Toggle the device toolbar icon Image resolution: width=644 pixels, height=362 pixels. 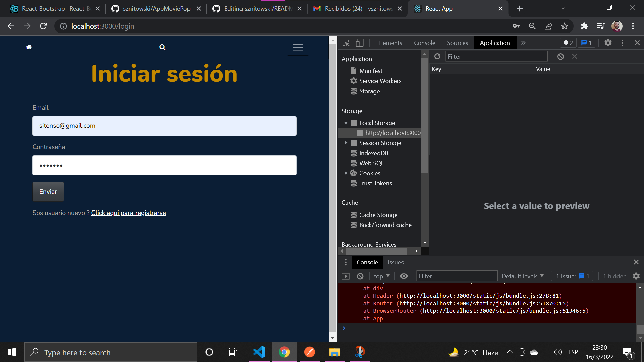tap(359, 43)
